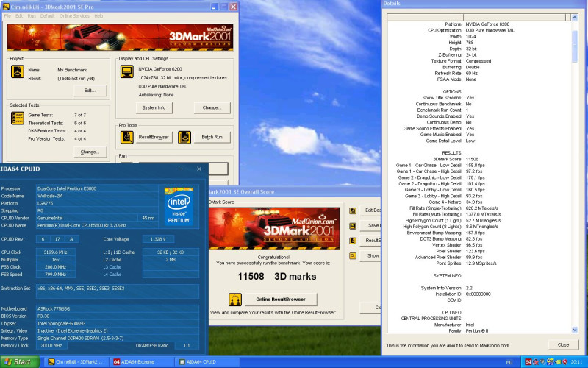Image resolution: width=588 pixels, height=368 pixels.
Task: Click the 3DMark Score value 11508 in Details
Action: coord(472,159)
